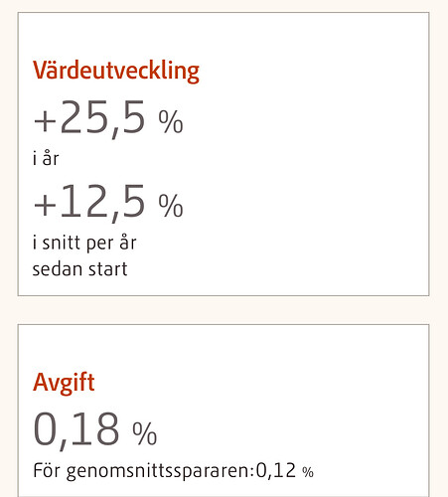Screen dimensions: 448x497
Task: Click the Avgift heading
Action: pyautogui.click(x=64, y=383)
